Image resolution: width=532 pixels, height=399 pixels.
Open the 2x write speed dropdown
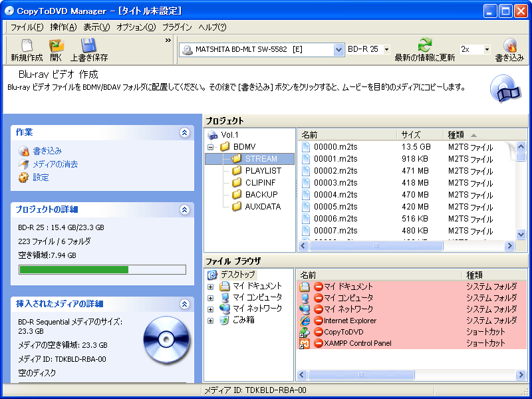pyautogui.click(x=487, y=50)
